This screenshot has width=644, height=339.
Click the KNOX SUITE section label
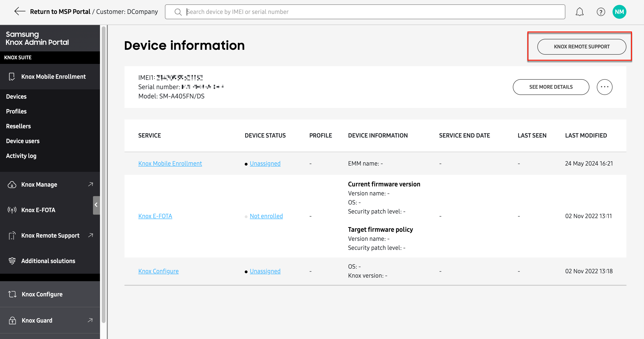[18, 57]
